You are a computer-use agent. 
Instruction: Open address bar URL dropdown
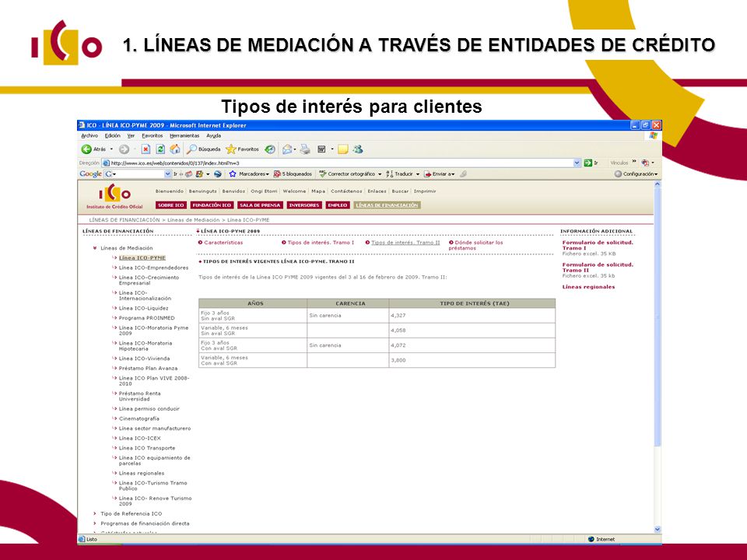[577, 163]
